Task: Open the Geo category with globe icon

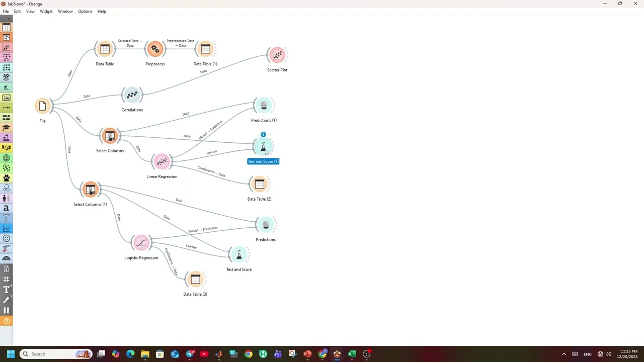Action: point(7,158)
